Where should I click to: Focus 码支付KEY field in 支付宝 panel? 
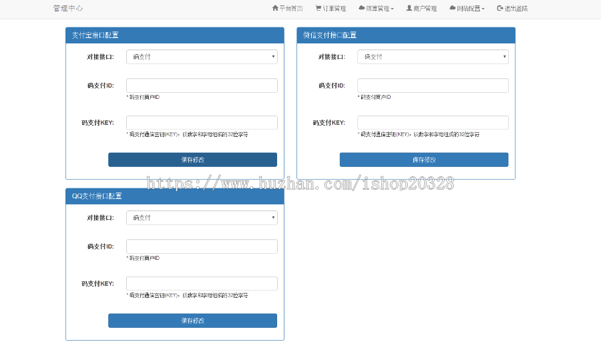click(202, 123)
